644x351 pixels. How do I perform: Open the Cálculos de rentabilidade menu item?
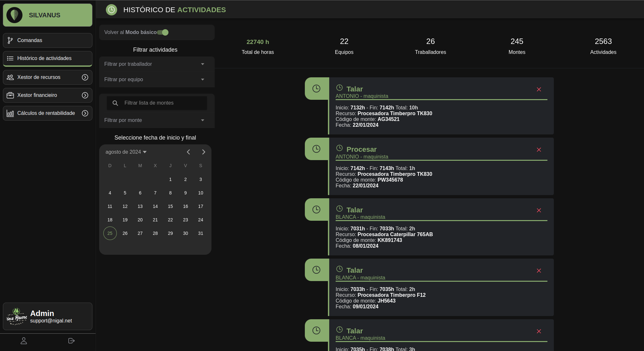coord(47,113)
